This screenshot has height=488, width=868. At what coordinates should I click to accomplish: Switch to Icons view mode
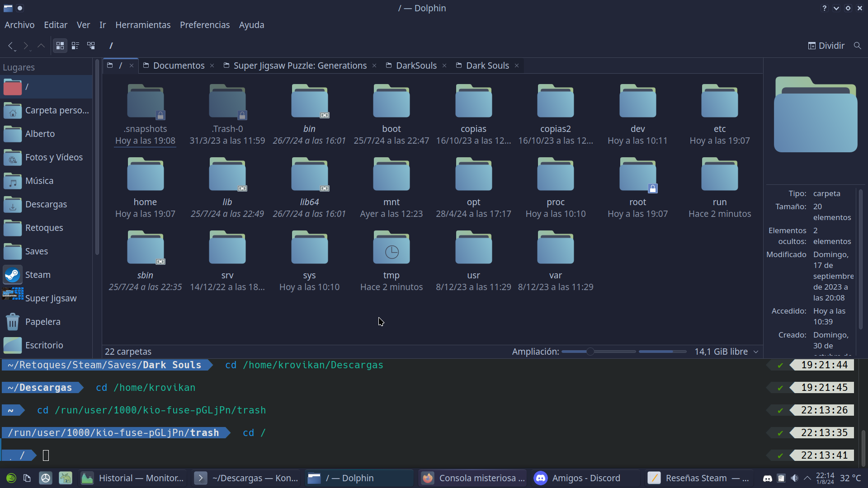tap(60, 46)
